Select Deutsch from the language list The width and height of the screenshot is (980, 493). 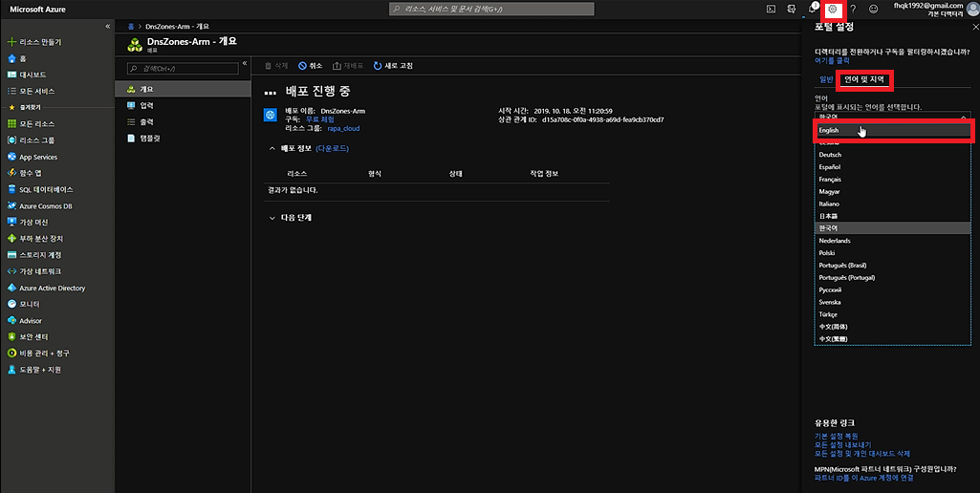tap(892, 155)
